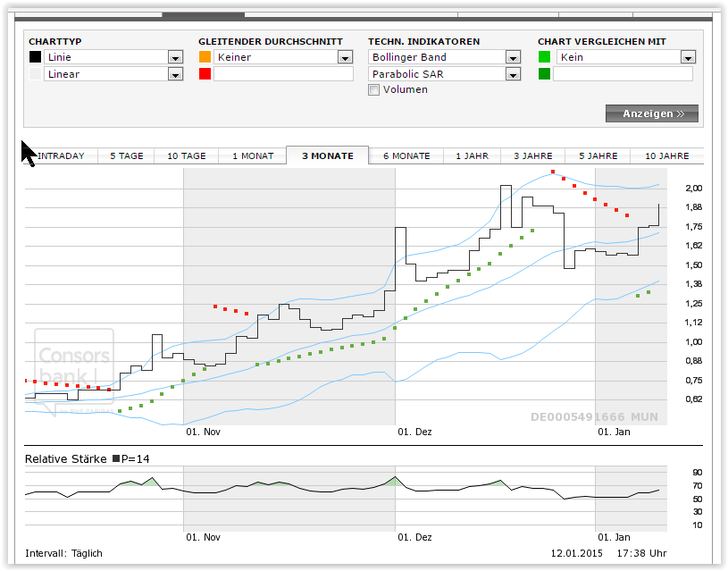The width and height of the screenshot is (728, 571).
Task: Click the RSI 70 axis label
Action: pos(698,486)
